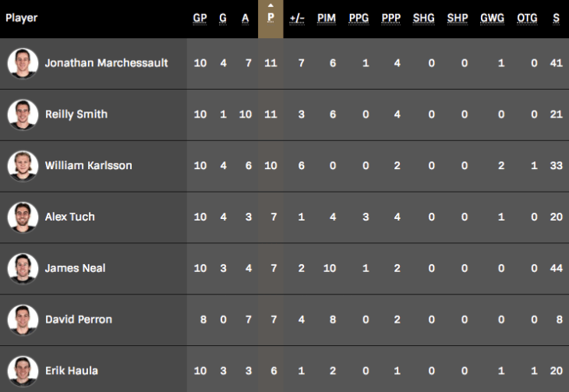569x392 pixels.
Task: Toggle sort on highlighted P column
Action: pos(270,18)
